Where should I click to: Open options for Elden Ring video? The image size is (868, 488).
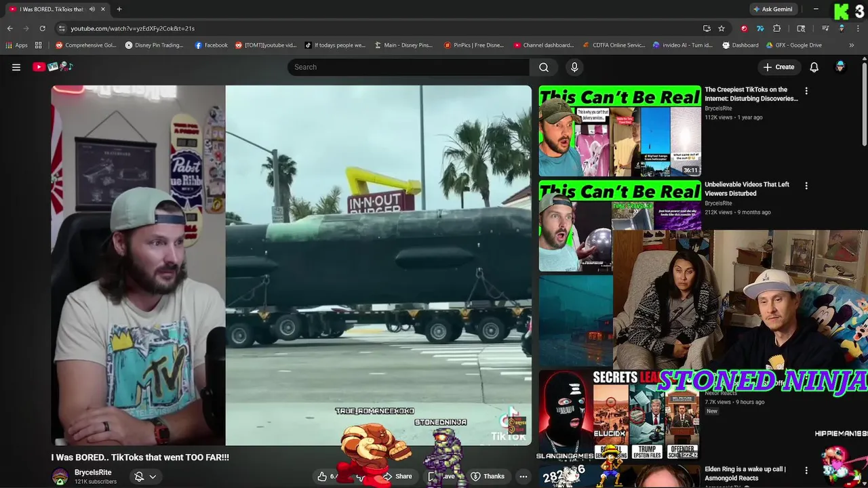(x=806, y=470)
